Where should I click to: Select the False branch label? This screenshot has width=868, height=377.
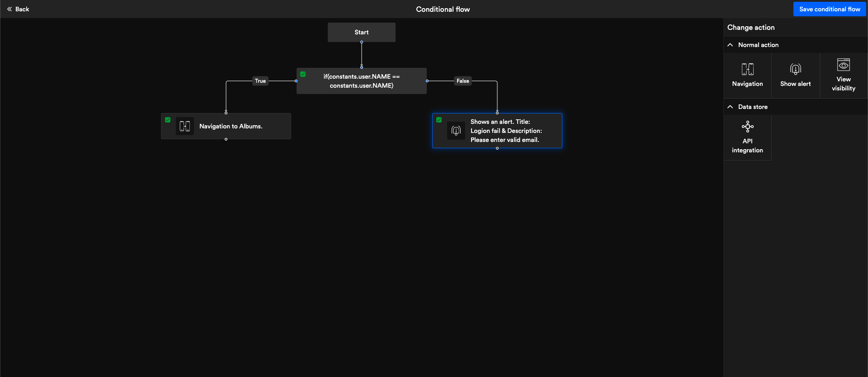click(x=462, y=81)
